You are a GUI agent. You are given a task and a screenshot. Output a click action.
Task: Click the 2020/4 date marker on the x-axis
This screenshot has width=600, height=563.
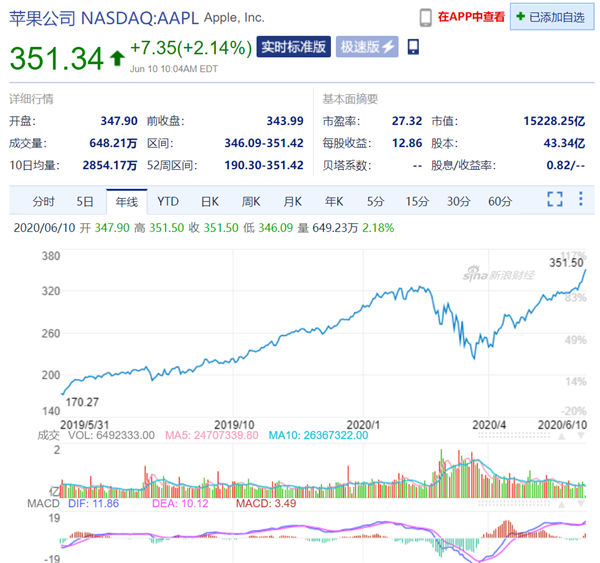[489, 425]
